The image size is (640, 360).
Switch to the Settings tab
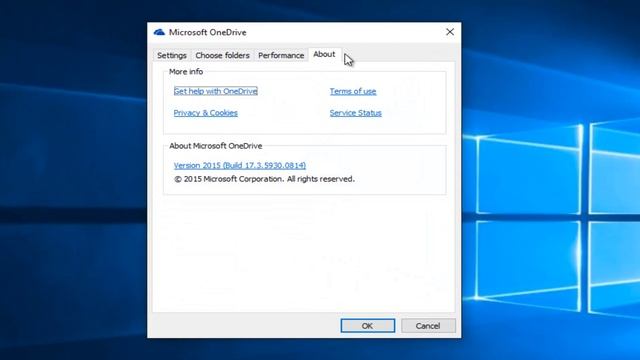pos(172,55)
